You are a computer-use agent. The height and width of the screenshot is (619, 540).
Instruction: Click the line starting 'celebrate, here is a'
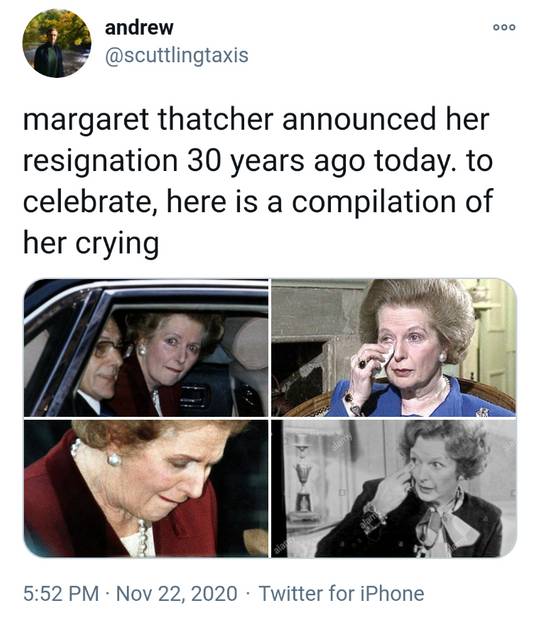(258, 202)
